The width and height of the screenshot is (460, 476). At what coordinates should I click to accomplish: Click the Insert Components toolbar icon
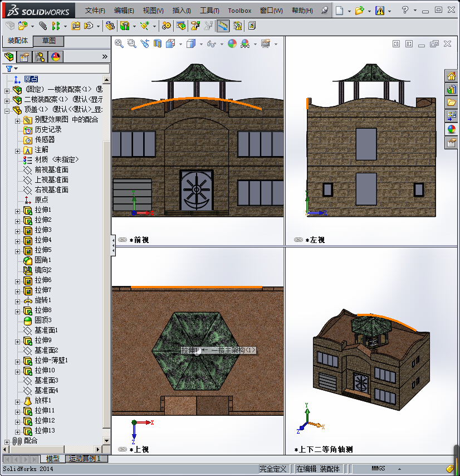pyautogui.click(x=22, y=26)
